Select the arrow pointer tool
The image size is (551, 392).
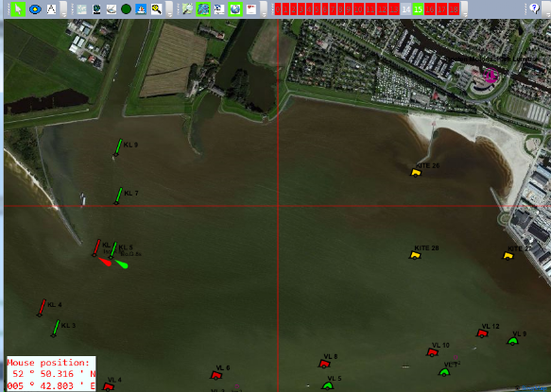(18, 9)
